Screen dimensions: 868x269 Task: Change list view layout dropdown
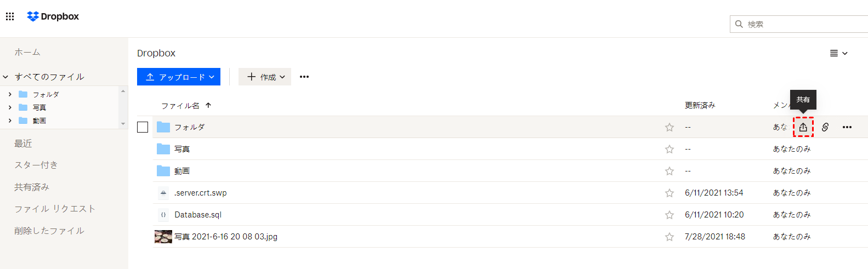coord(838,53)
